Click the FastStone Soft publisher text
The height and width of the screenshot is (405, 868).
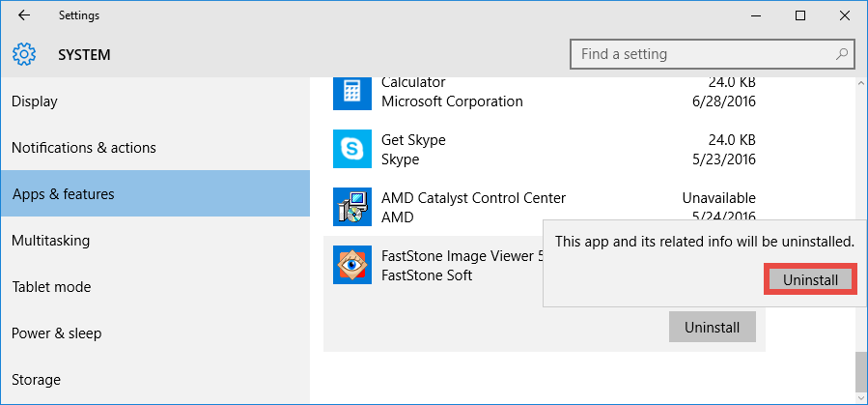427,275
